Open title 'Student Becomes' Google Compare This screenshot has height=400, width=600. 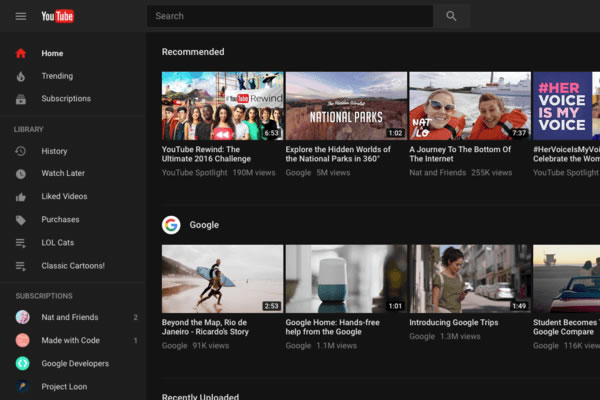[566, 327]
